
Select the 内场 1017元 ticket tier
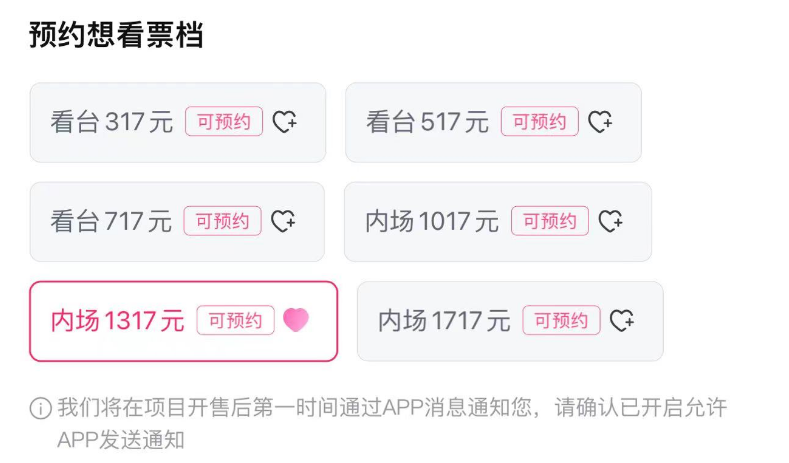click(x=498, y=221)
